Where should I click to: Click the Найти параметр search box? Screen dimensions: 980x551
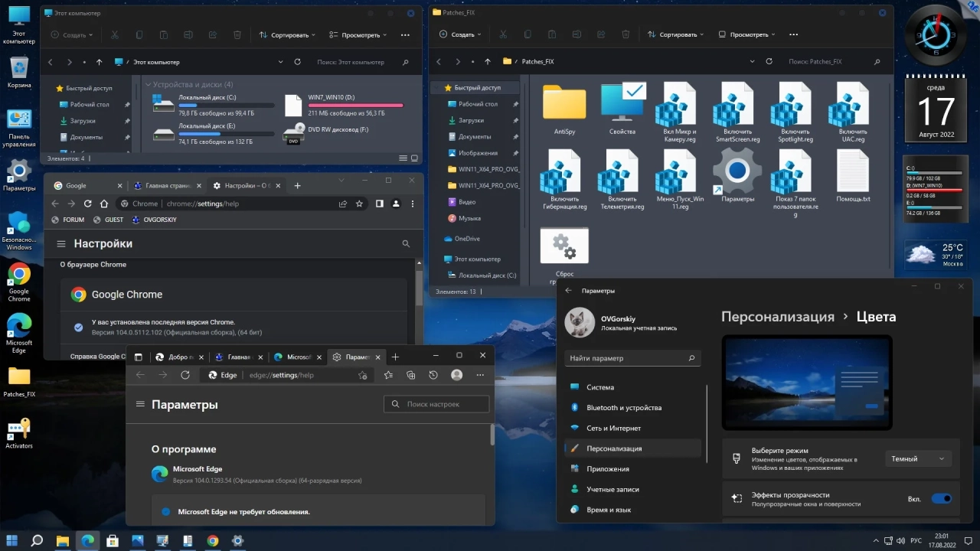(x=632, y=357)
